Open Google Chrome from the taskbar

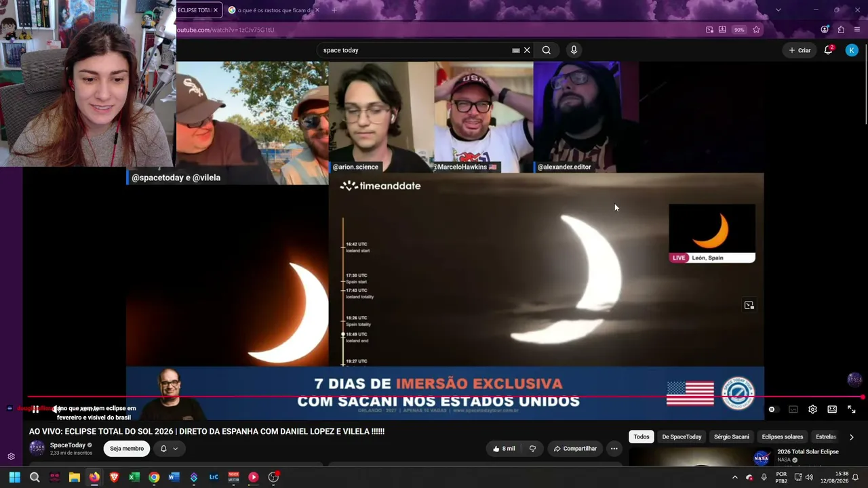154,477
